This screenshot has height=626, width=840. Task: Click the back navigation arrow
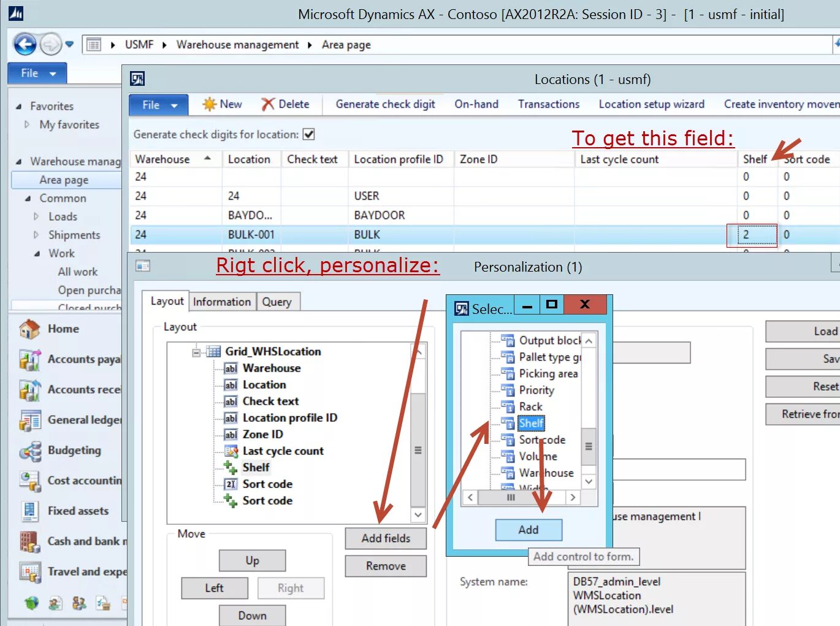[25, 44]
